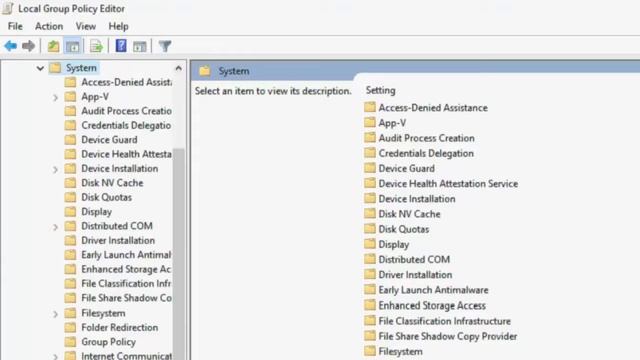Expand the Device Installation tree node
The height and width of the screenshot is (360, 640).
click(x=55, y=169)
